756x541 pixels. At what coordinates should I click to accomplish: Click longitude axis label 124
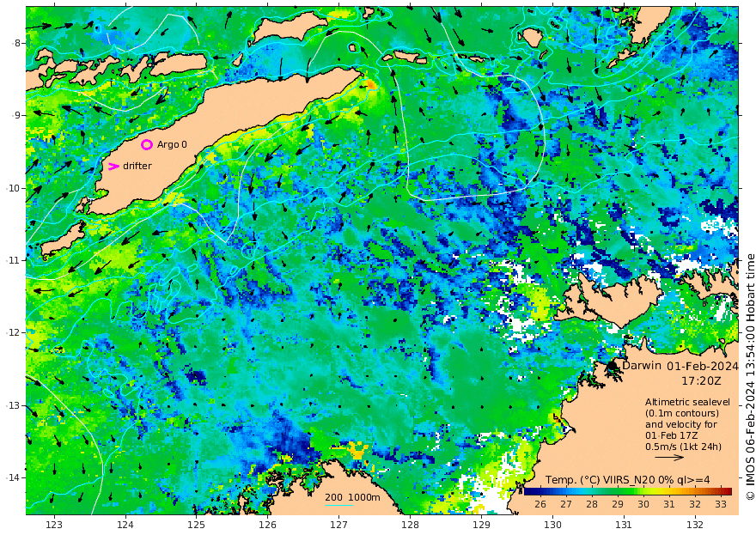[x=125, y=525]
